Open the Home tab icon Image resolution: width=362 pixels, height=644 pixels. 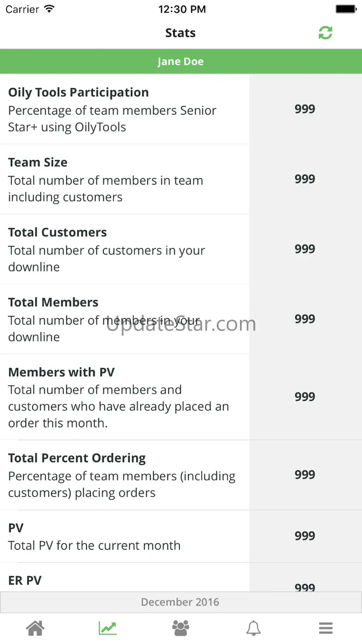(x=35, y=628)
